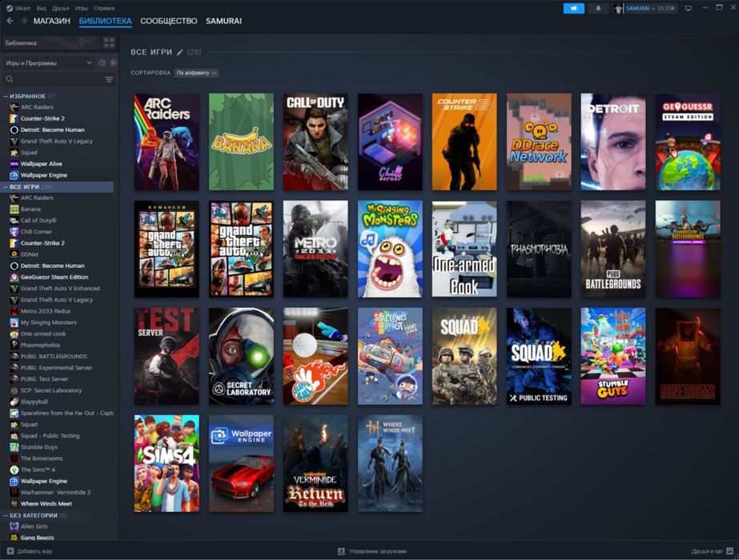Image resolution: width=739 pixels, height=560 pixels.
Task: Toggle the library grid view icon
Action: 109,43
